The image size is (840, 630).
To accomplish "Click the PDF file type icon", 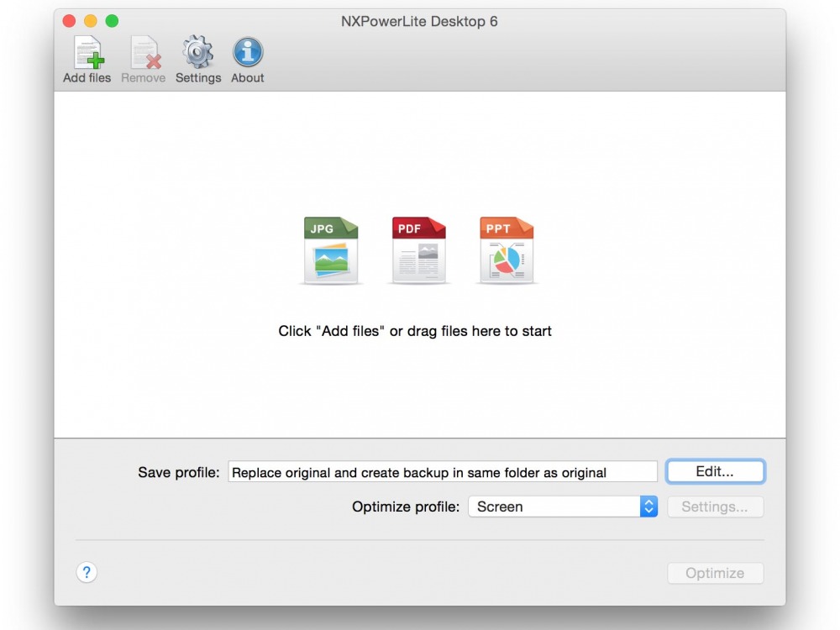I will pyautogui.click(x=419, y=250).
